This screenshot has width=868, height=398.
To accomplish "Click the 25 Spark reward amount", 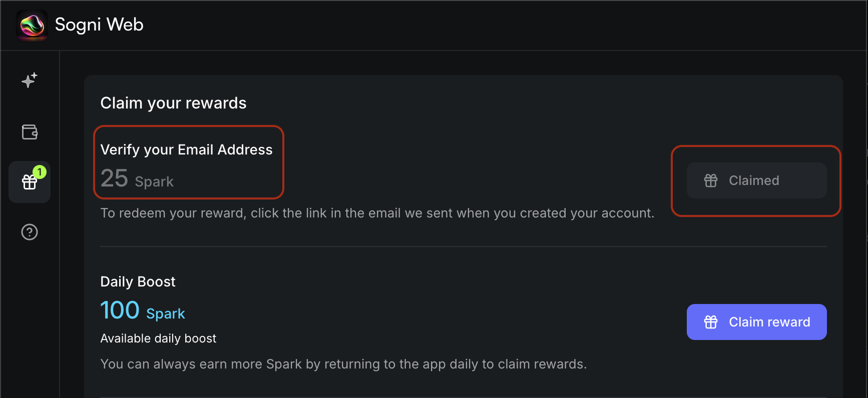I will tap(137, 179).
